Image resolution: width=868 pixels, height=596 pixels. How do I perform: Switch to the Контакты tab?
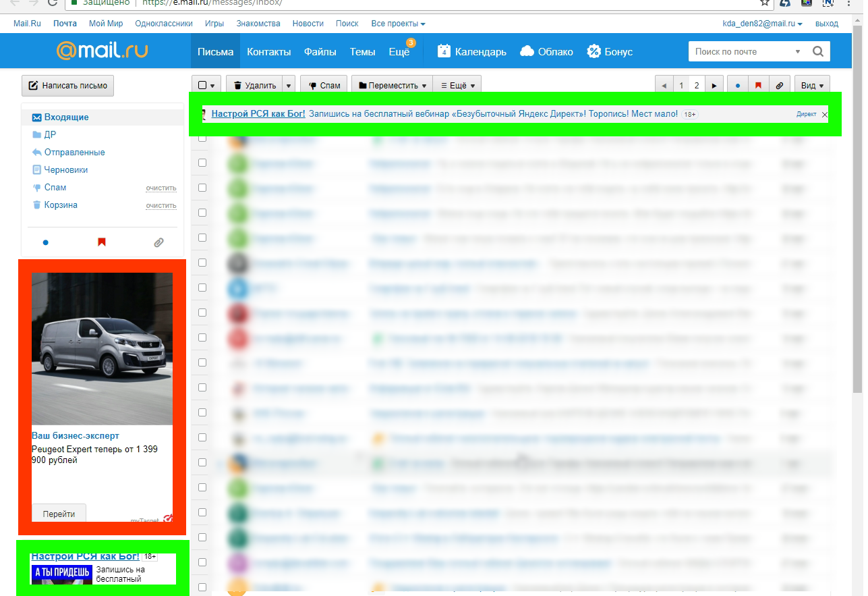coord(269,52)
